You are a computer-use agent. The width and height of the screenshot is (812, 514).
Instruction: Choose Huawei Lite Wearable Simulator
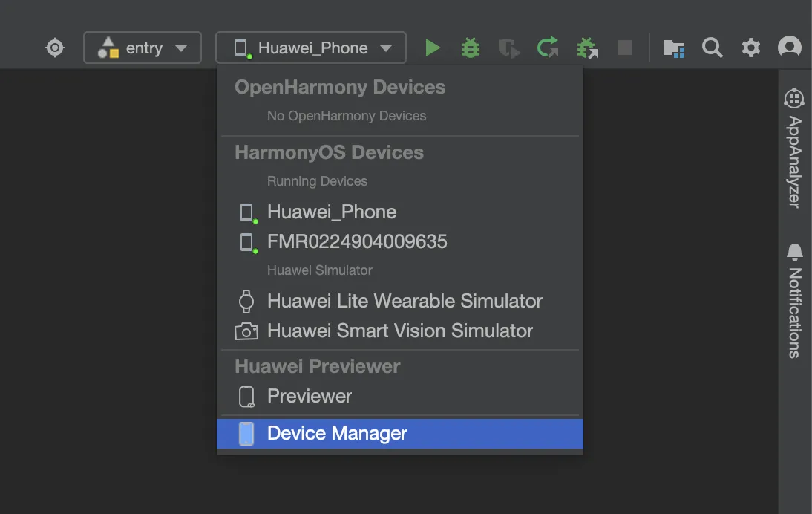[405, 302]
